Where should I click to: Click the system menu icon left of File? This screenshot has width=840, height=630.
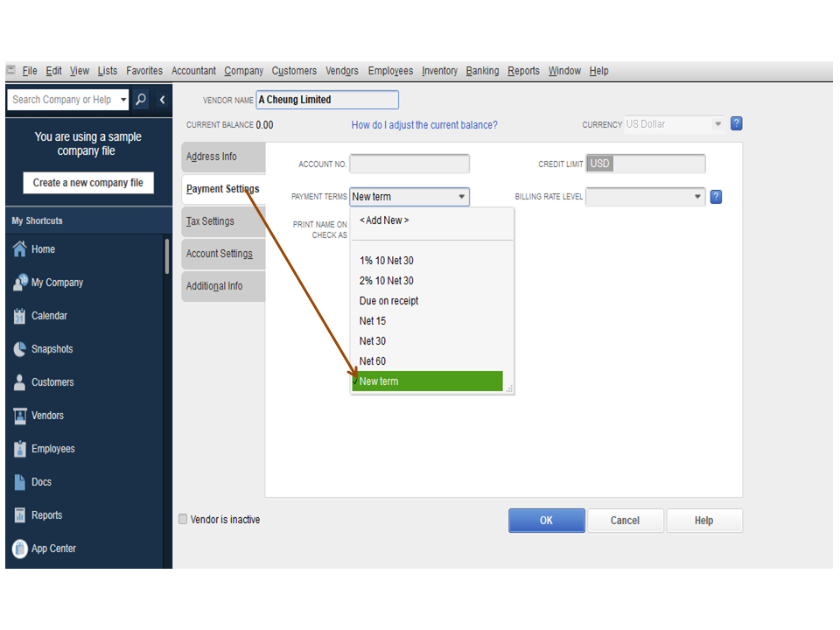pyautogui.click(x=10, y=70)
